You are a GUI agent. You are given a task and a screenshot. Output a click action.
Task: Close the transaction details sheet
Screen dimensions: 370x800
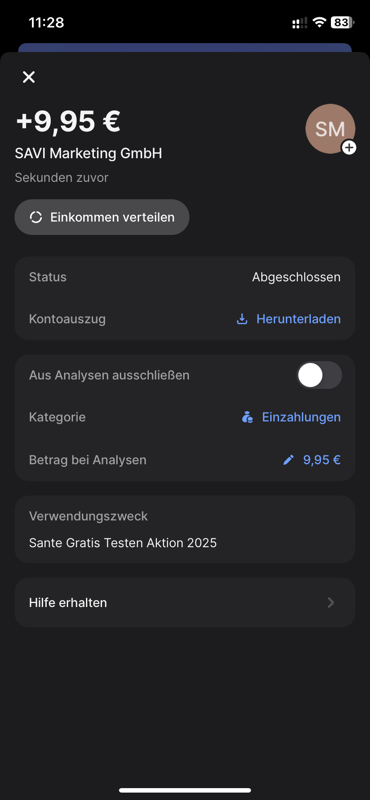(29, 77)
